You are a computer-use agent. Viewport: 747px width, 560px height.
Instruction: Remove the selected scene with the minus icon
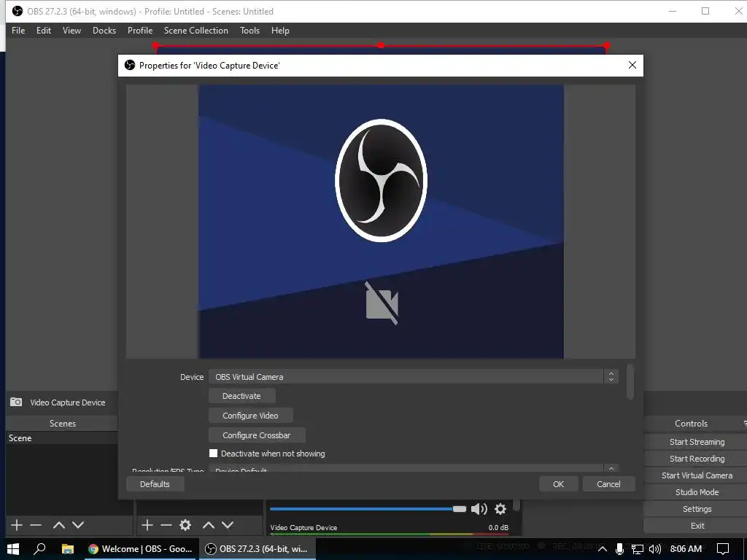click(36, 525)
